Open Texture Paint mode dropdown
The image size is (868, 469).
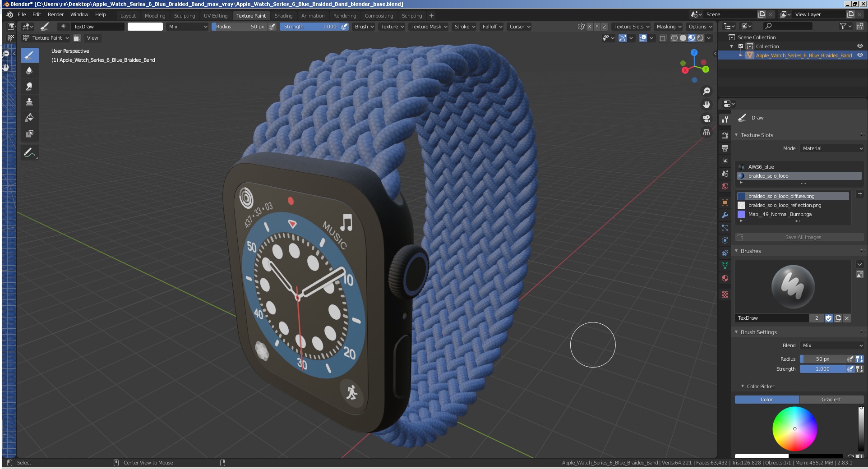(x=46, y=38)
